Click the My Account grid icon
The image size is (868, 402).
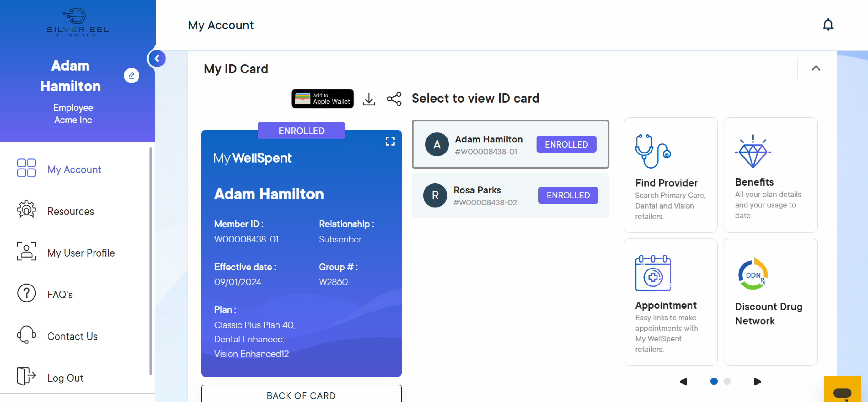(26, 168)
